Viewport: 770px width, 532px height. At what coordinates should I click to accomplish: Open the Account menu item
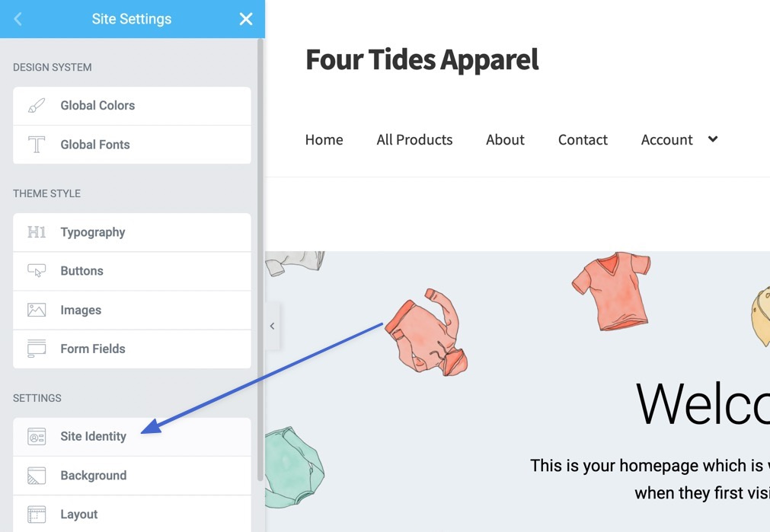coord(666,140)
